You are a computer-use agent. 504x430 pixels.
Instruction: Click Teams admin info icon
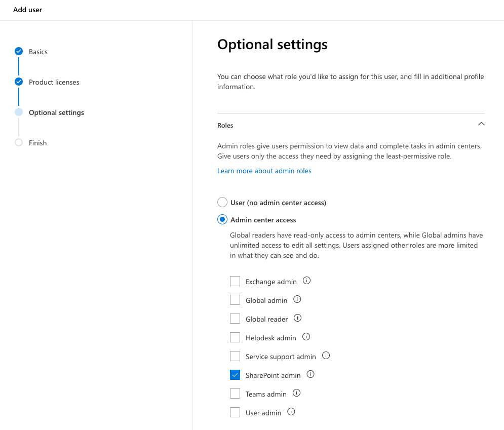[x=296, y=393]
